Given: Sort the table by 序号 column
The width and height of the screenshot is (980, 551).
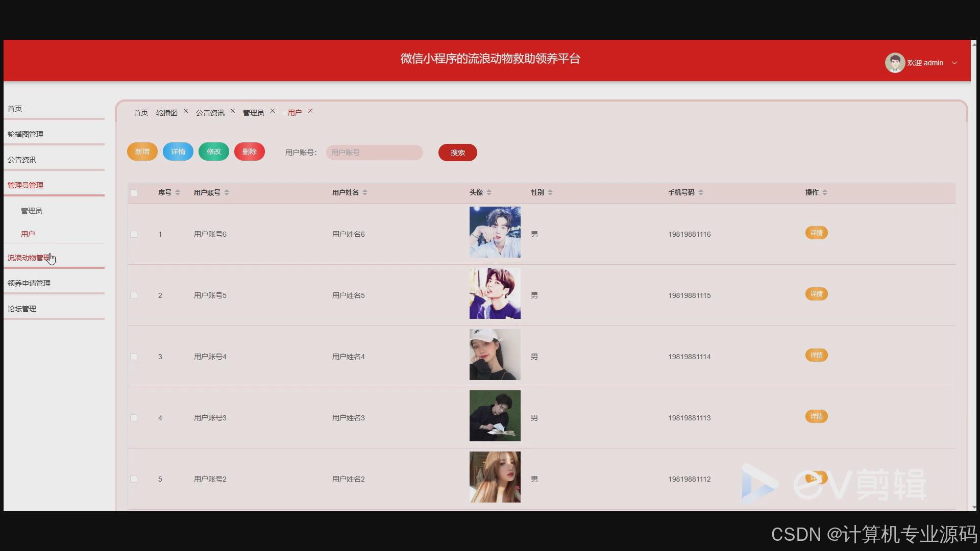Looking at the screenshot, I should [178, 192].
